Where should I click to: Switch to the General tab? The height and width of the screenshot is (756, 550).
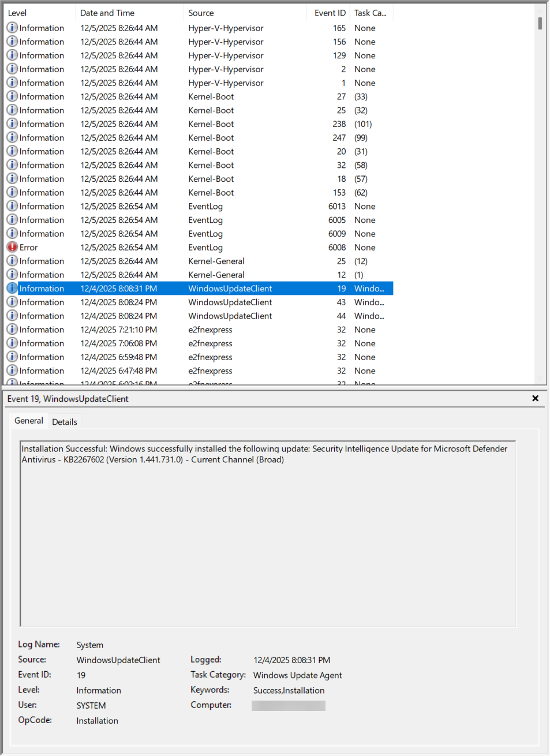(28, 421)
